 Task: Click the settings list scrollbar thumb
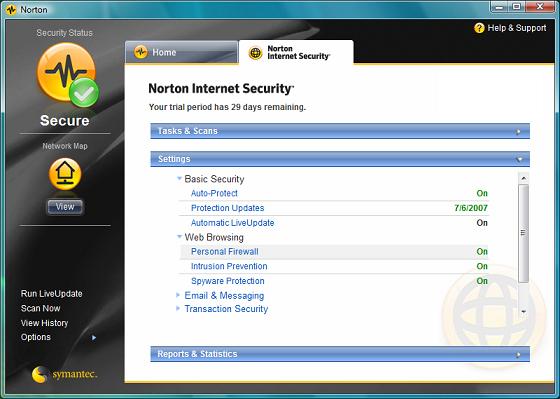[524, 233]
